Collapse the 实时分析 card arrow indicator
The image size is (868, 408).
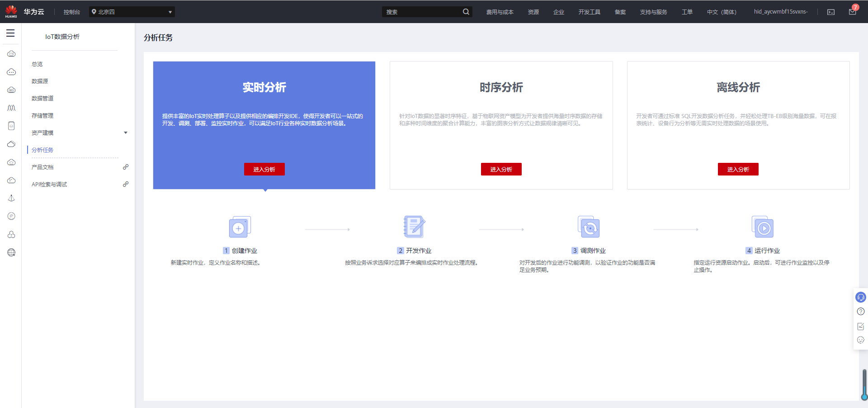point(264,190)
